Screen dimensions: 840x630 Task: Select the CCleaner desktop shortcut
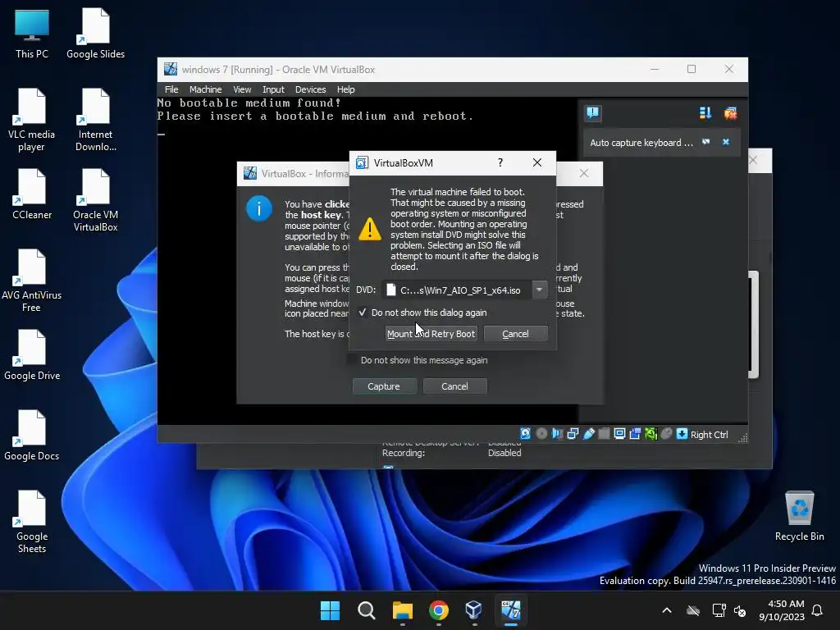click(32, 194)
